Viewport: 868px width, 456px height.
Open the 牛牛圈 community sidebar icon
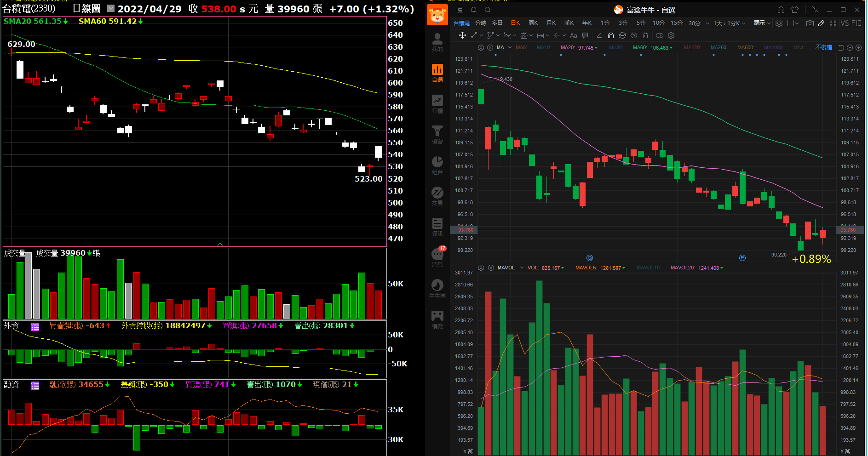(x=437, y=289)
